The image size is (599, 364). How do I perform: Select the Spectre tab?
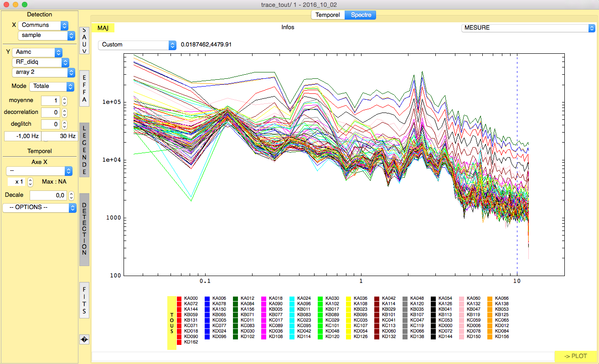(x=360, y=15)
